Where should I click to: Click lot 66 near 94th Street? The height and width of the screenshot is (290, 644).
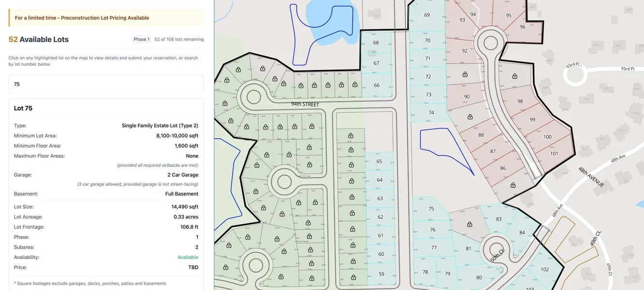point(376,86)
